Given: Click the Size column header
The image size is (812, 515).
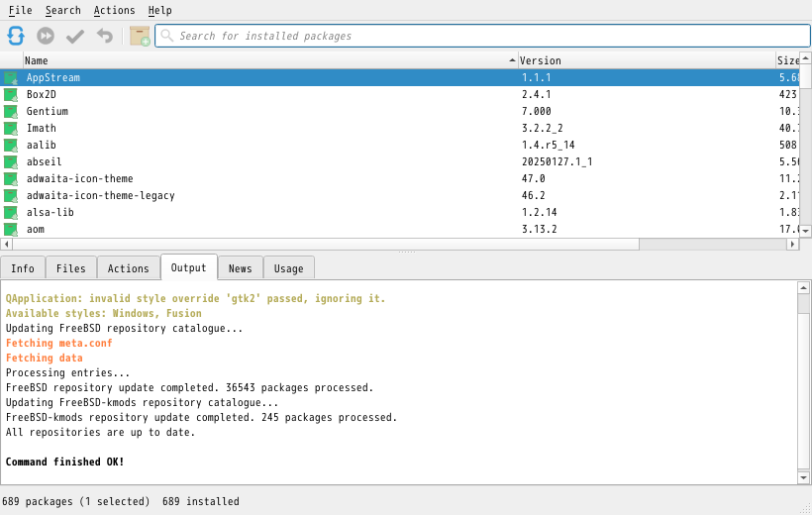Looking at the screenshot, I should tap(787, 60).
